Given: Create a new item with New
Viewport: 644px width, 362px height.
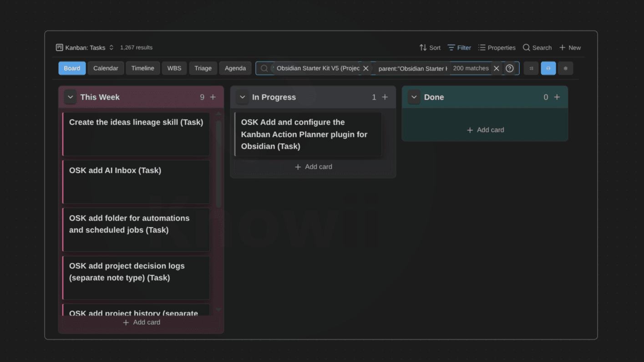Looking at the screenshot, I should tap(570, 48).
